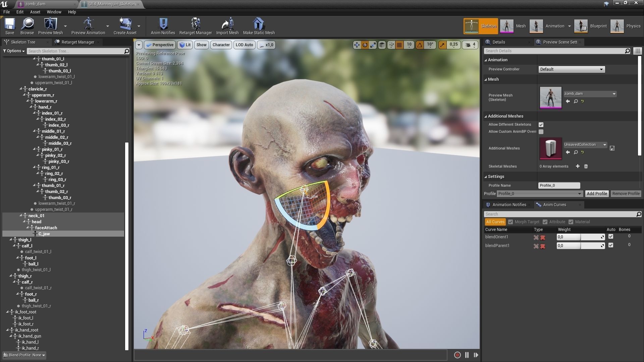Switch to Animation Notifies tab
Image resolution: width=644 pixels, height=362 pixels.
[x=509, y=205]
